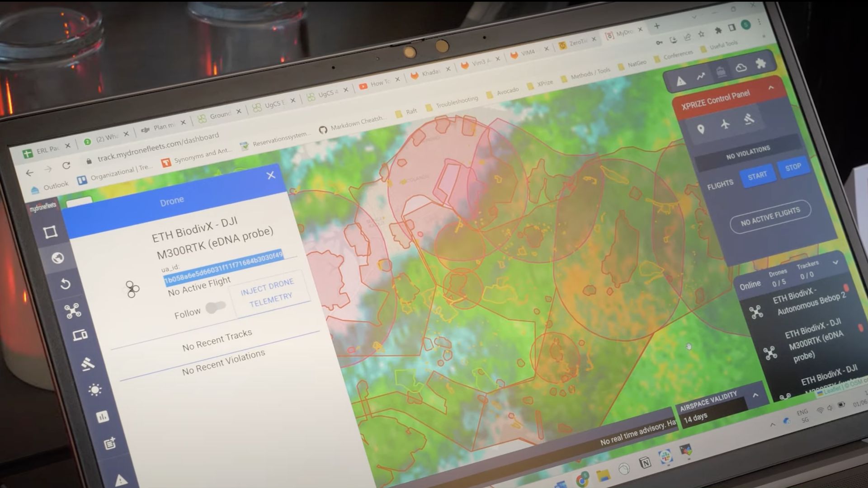
Task: Click the trend line icon in map toolbar
Action: tap(701, 76)
